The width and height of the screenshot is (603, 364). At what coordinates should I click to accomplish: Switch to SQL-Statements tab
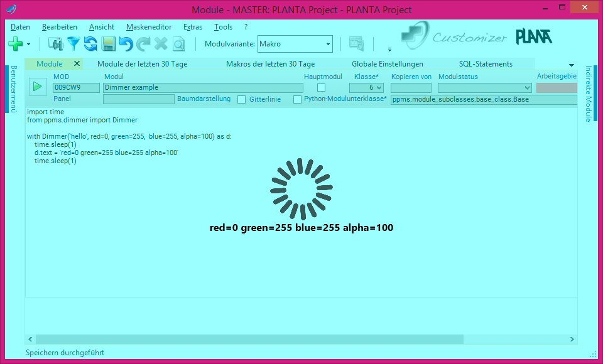point(486,64)
